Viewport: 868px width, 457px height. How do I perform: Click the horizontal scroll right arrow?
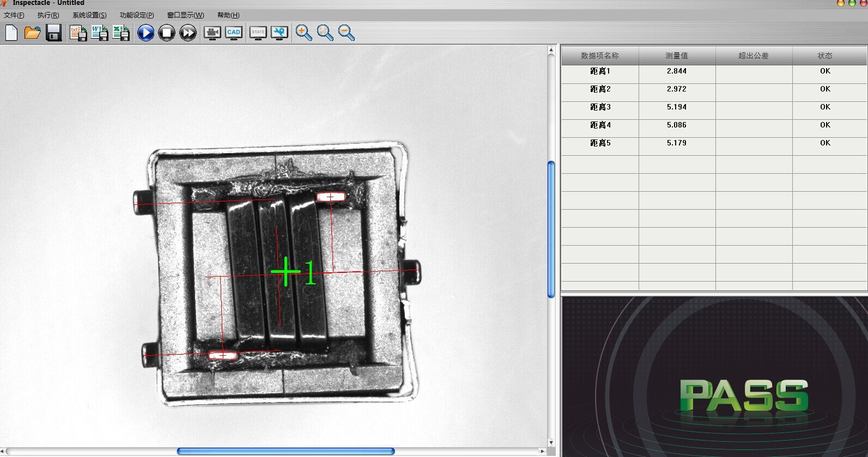pyautogui.click(x=542, y=451)
